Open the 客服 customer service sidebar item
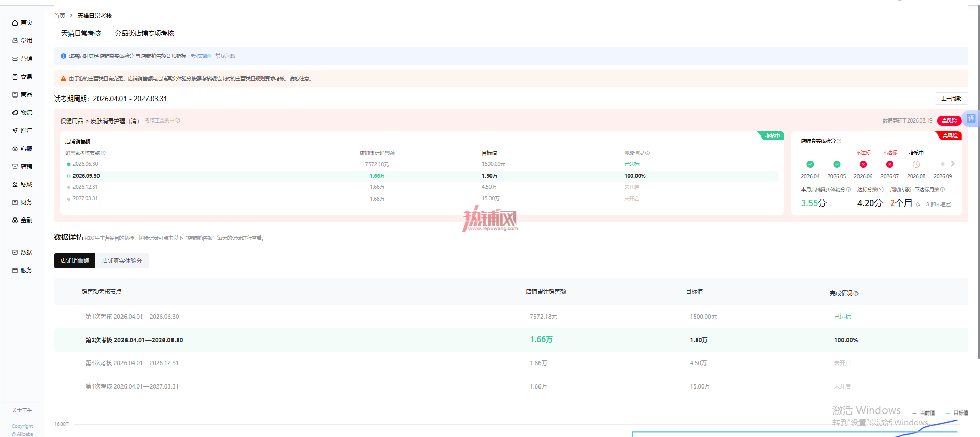 pyautogui.click(x=22, y=149)
